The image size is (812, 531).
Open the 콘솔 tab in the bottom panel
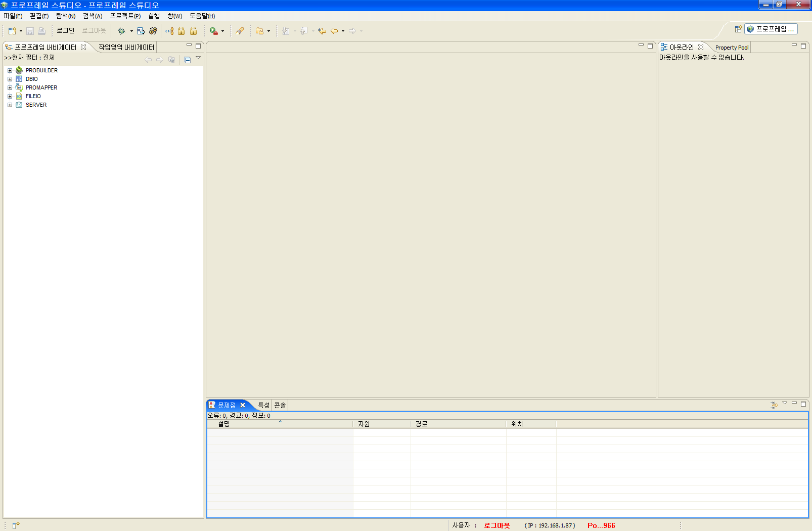(x=280, y=405)
